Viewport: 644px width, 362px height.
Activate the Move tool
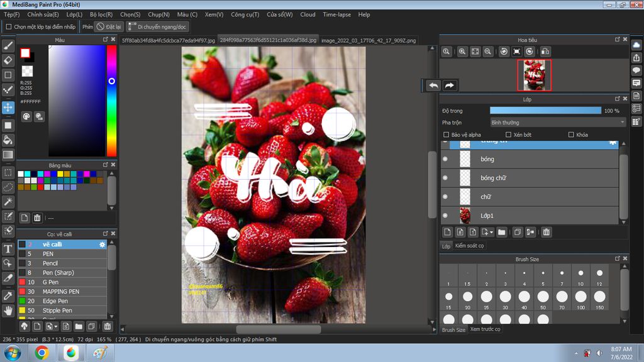(8, 107)
